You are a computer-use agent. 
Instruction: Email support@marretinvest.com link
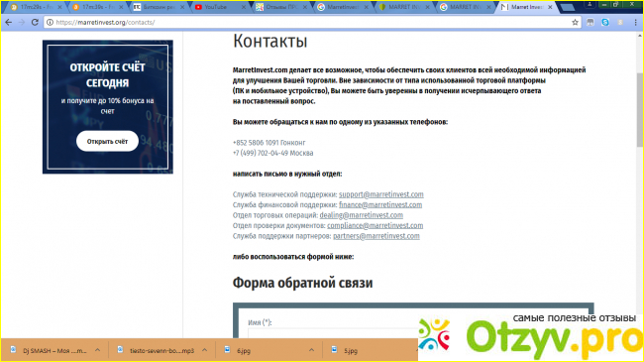(381, 194)
